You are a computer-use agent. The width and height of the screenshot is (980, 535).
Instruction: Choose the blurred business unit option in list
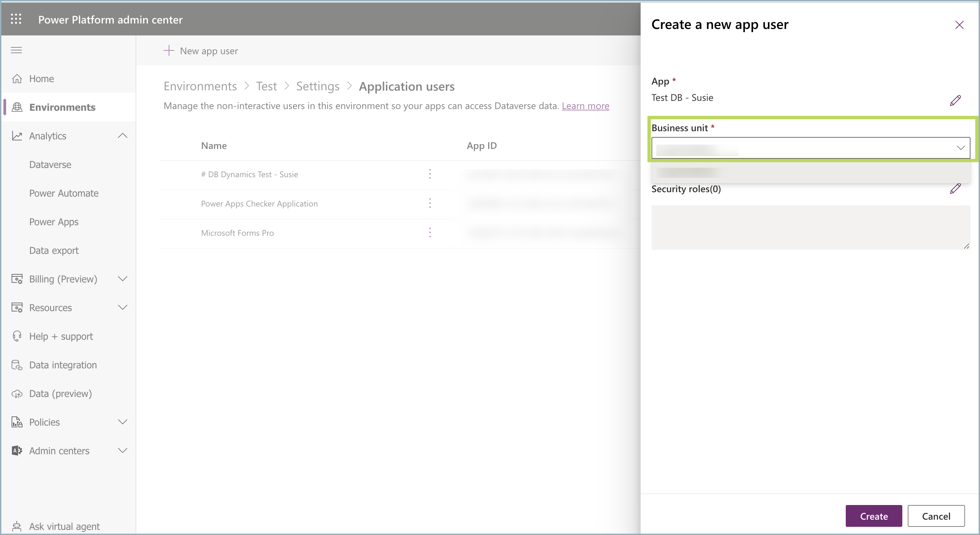point(811,173)
